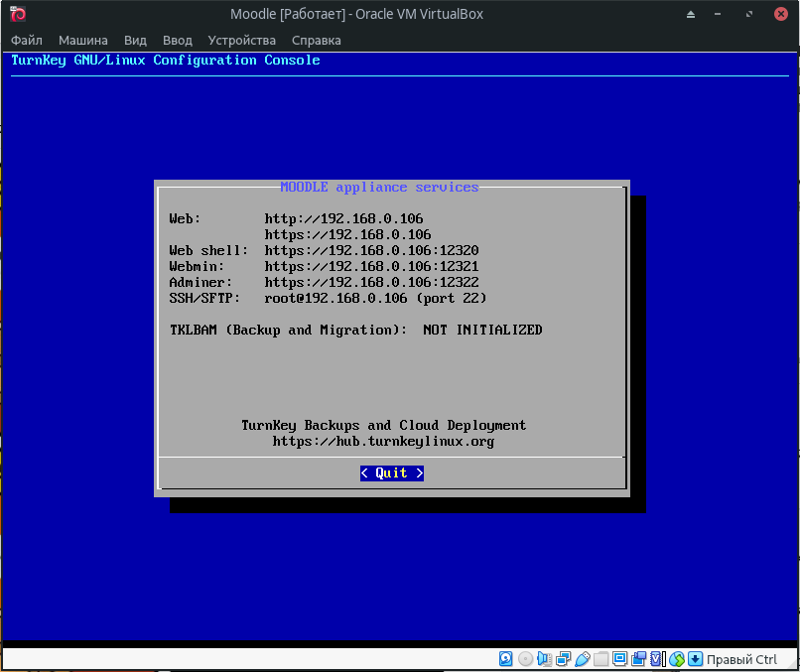Click the shared folders status icon
This screenshot has height=672, width=800.
point(600,659)
